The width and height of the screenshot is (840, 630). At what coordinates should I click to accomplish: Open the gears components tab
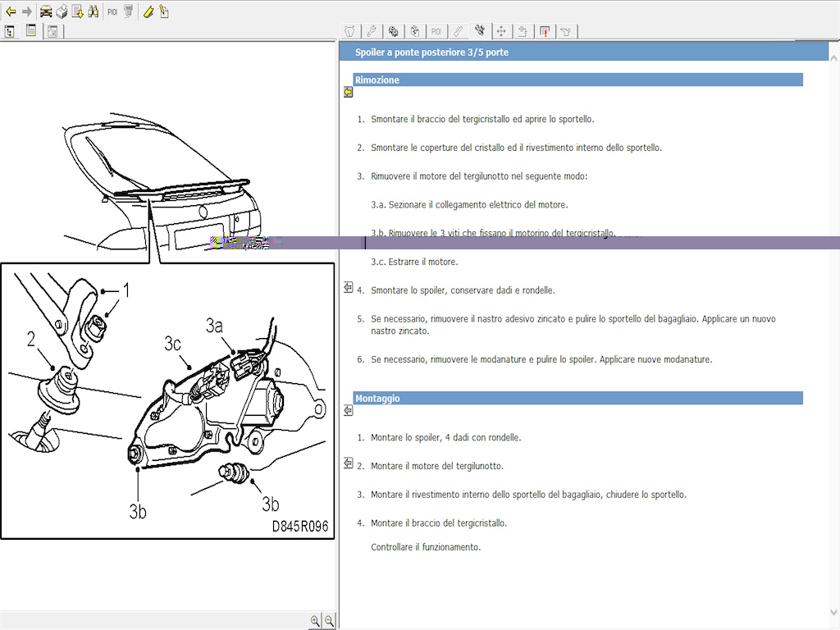click(393, 32)
